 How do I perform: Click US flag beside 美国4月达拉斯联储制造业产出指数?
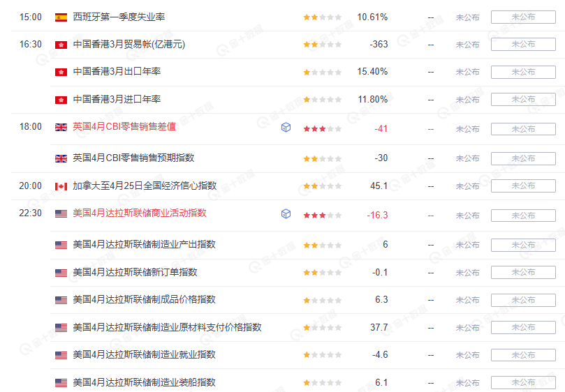[x=61, y=245]
